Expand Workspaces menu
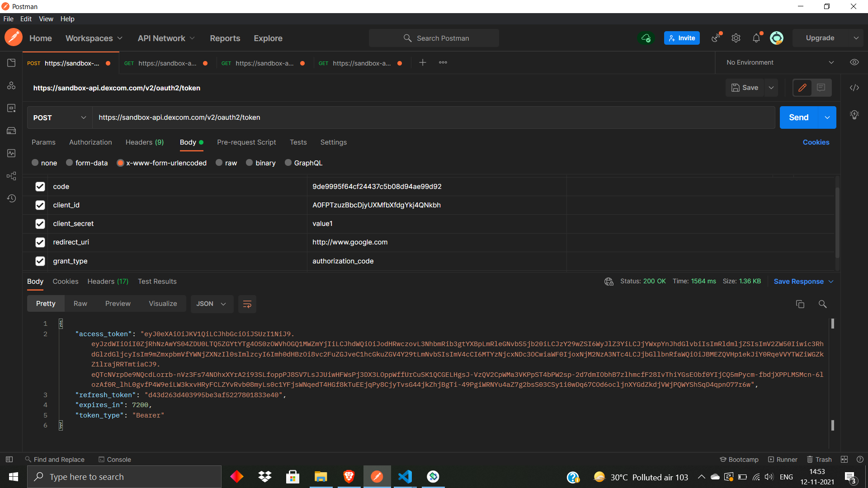 (x=94, y=38)
